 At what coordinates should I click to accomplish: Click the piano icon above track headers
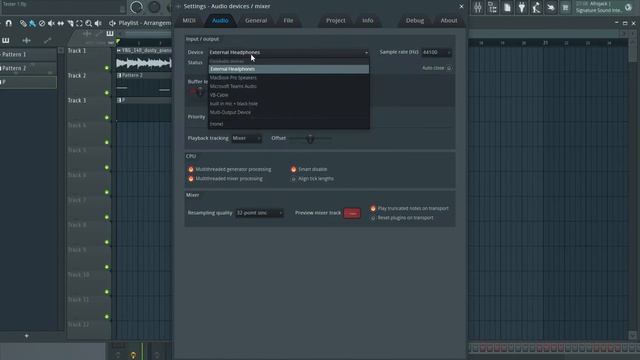tap(110, 33)
